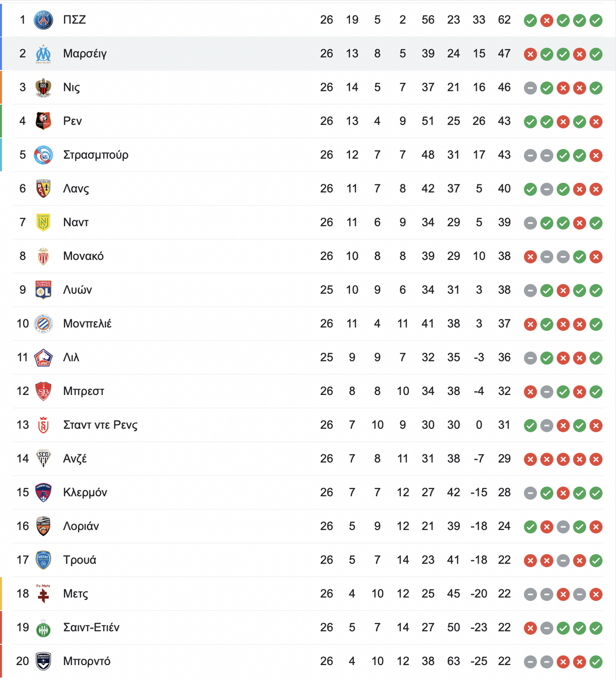Select the yellow Ναντ team badge
Image resolution: width=616 pixels, height=680 pixels.
(x=43, y=222)
